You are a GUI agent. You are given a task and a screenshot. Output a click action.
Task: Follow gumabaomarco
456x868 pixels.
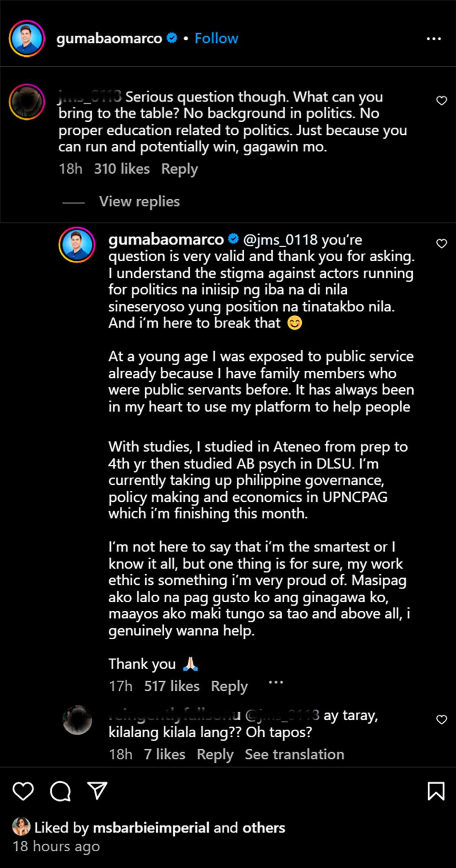[216, 38]
